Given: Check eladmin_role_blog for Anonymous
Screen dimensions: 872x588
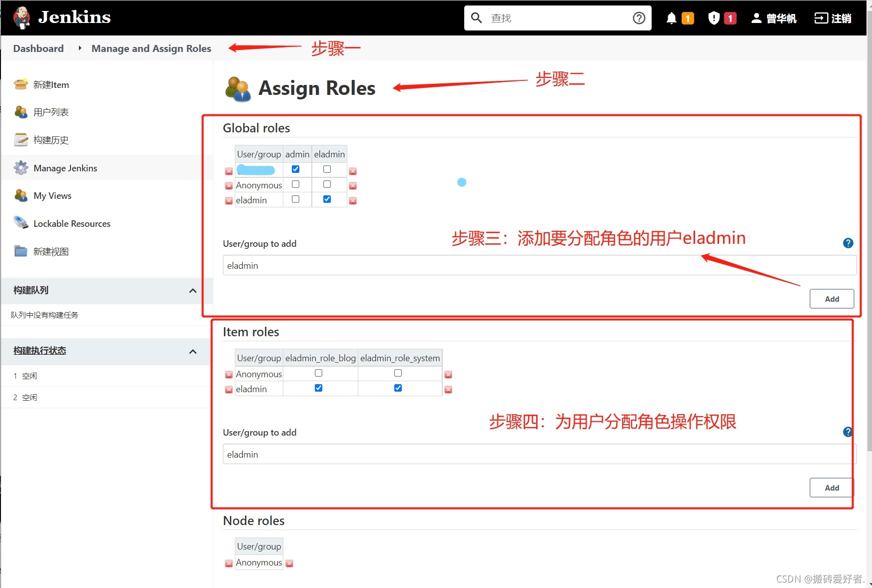Looking at the screenshot, I should (x=318, y=373).
